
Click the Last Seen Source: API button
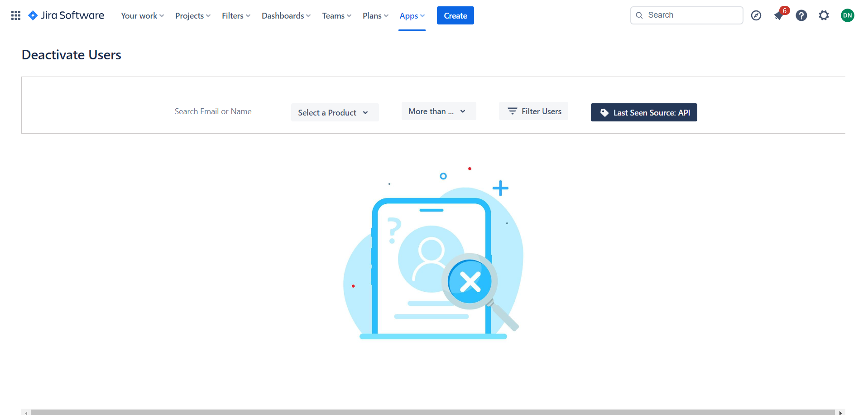click(643, 112)
